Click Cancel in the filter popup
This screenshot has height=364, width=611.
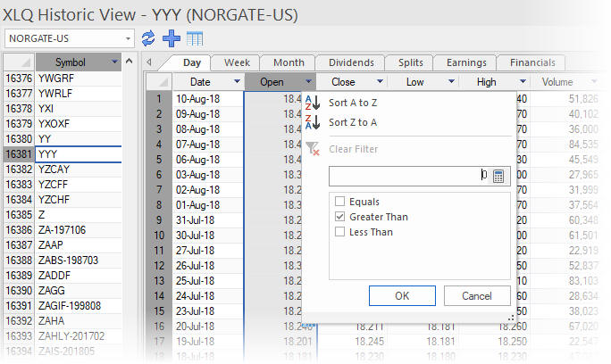[477, 296]
